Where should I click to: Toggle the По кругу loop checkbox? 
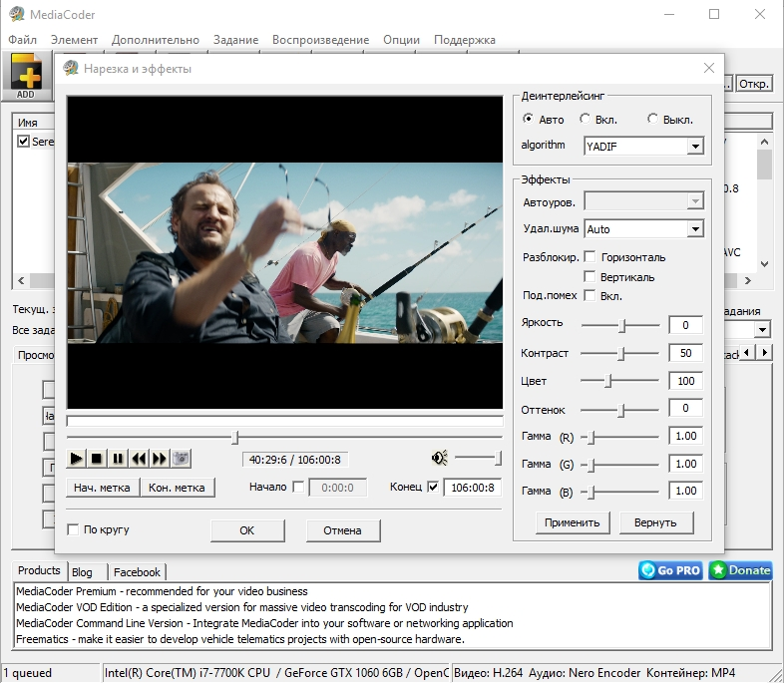[73, 529]
